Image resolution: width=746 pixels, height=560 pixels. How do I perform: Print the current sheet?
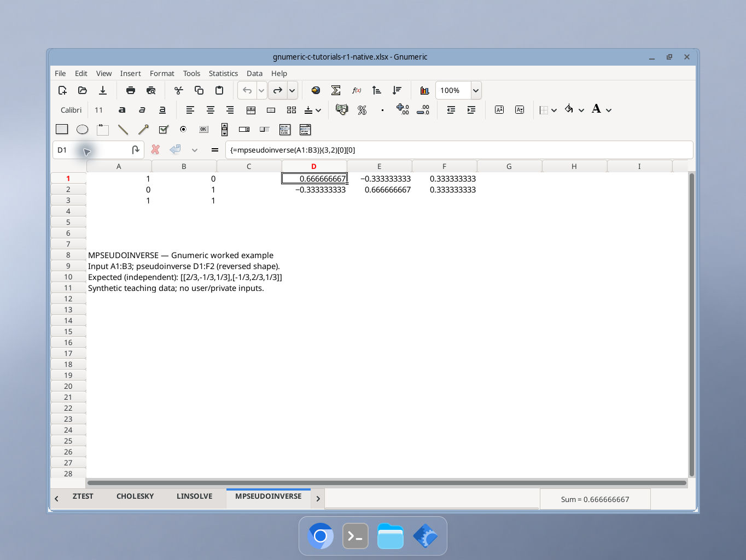click(131, 90)
